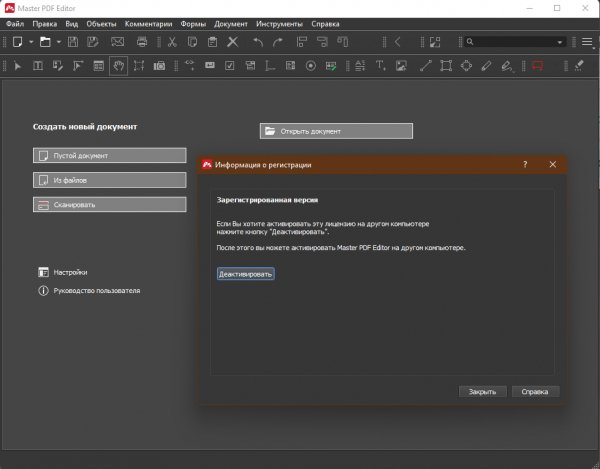This screenshot has width=600, height=469.
Task: Open the hamburger menu icon at toolbar end
Action: (x=587, y=42)
